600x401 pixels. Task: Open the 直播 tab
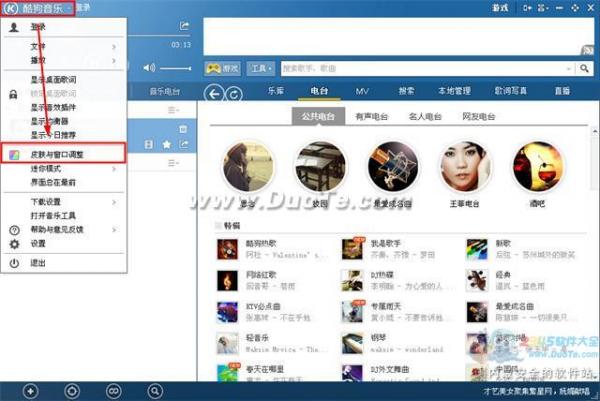[x=562, y=91]
